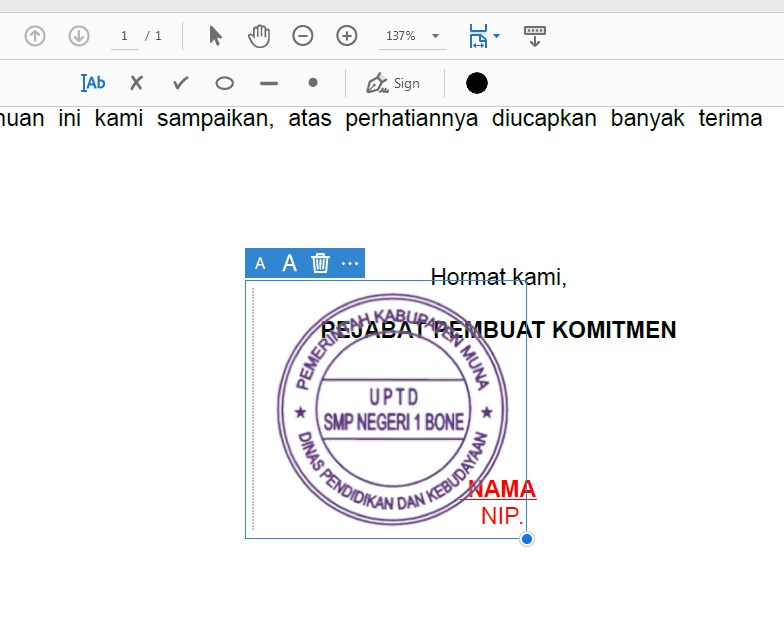Screen dimensions: 784x618
Task: Select the filled dot tool
Action: point(313,82)
